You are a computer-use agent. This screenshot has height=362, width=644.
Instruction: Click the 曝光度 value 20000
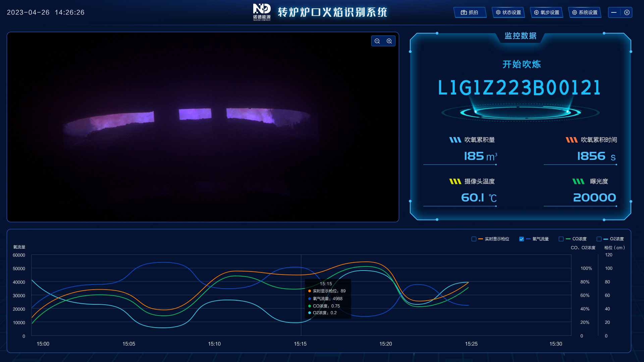click(594, 198)
